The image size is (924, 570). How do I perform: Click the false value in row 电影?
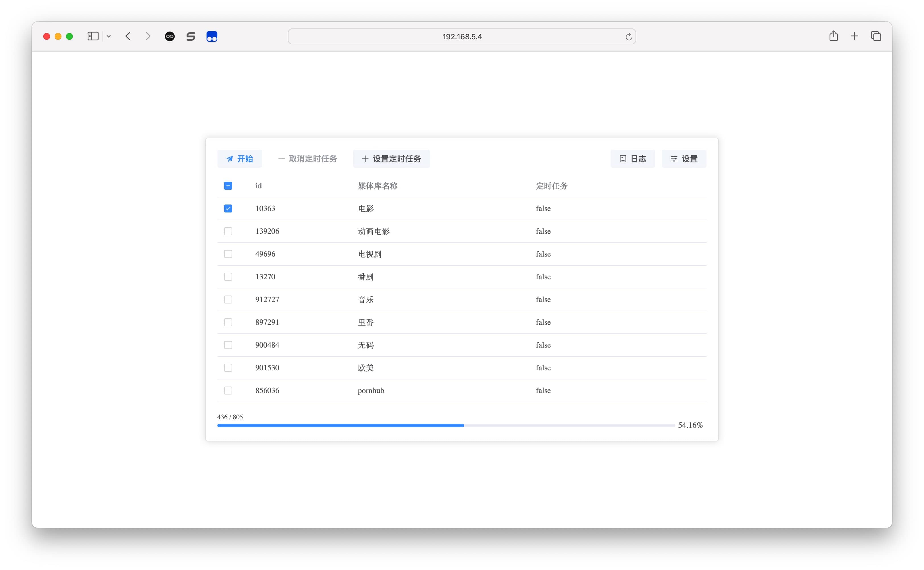click(x=543, y=208)
